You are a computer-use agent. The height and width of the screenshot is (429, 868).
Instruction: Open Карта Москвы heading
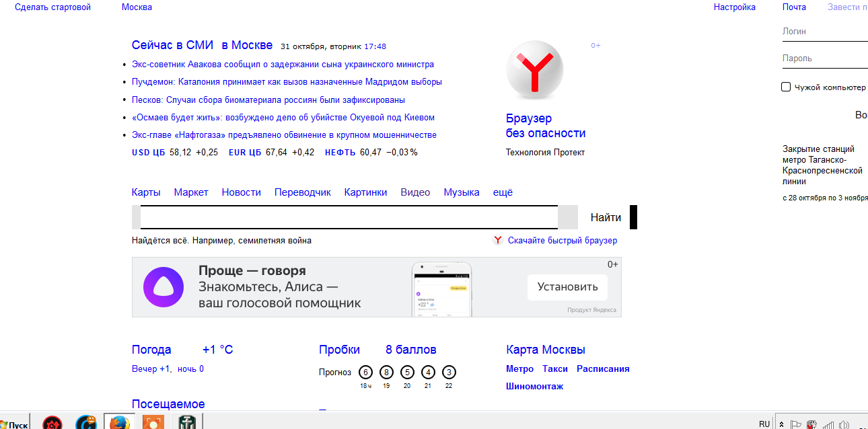click(546, 350)
